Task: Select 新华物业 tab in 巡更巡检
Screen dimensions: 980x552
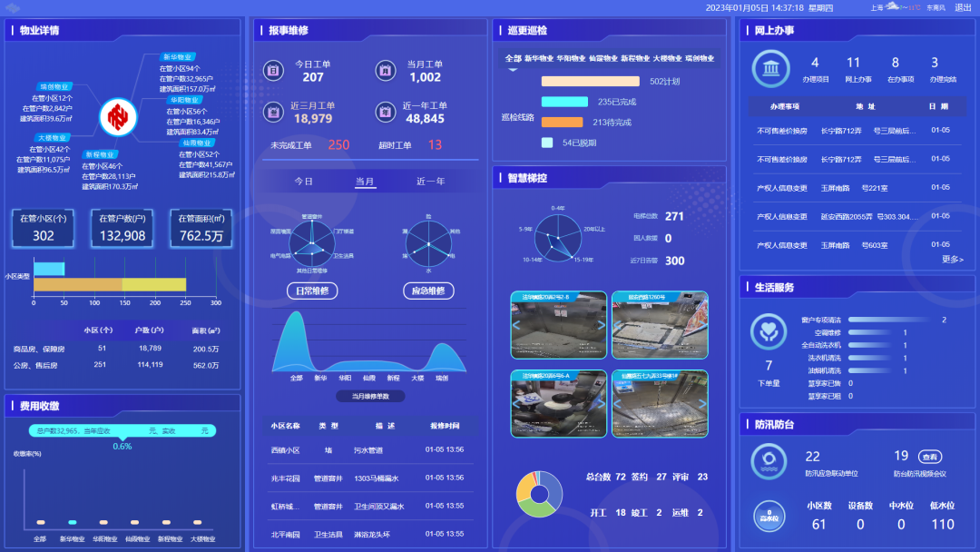Action: point(539,58)
